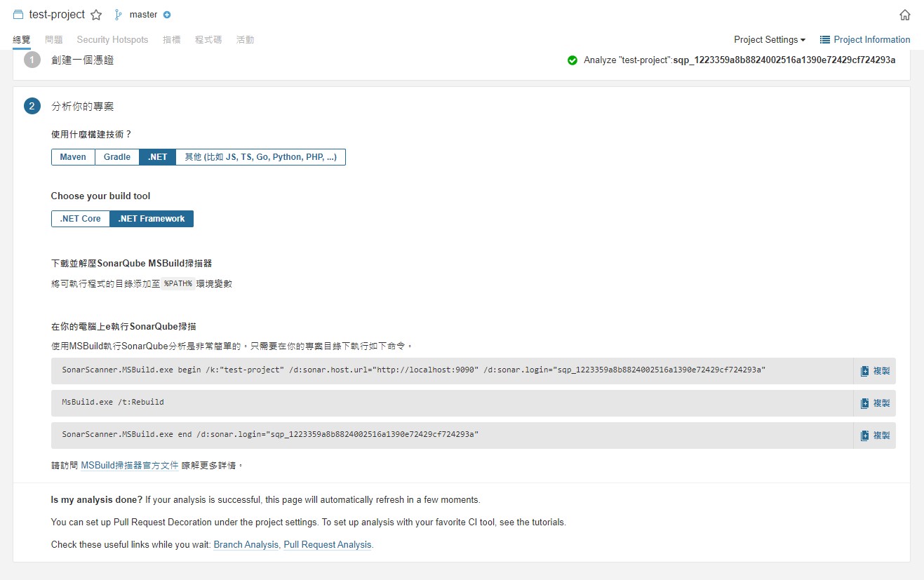Image resolution: width=924 pixels, height=580 pixels.
Task: Open Project Settings dropdown
Action: tap(770, 40)
